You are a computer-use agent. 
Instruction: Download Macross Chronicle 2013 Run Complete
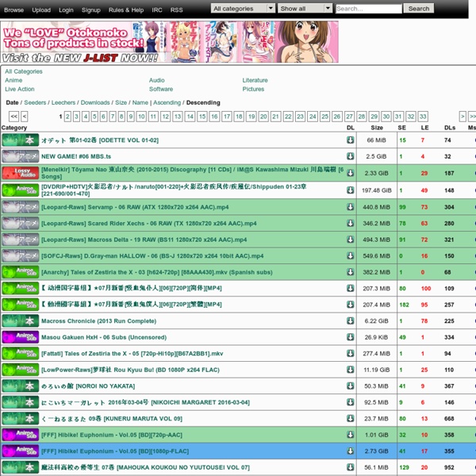(351, 321)
